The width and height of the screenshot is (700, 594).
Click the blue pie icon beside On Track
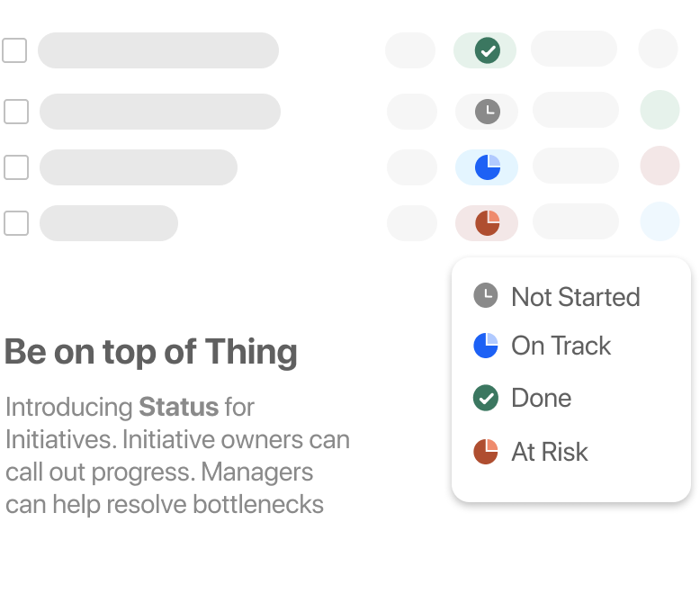pyautogui.click(x=486, y=346)
